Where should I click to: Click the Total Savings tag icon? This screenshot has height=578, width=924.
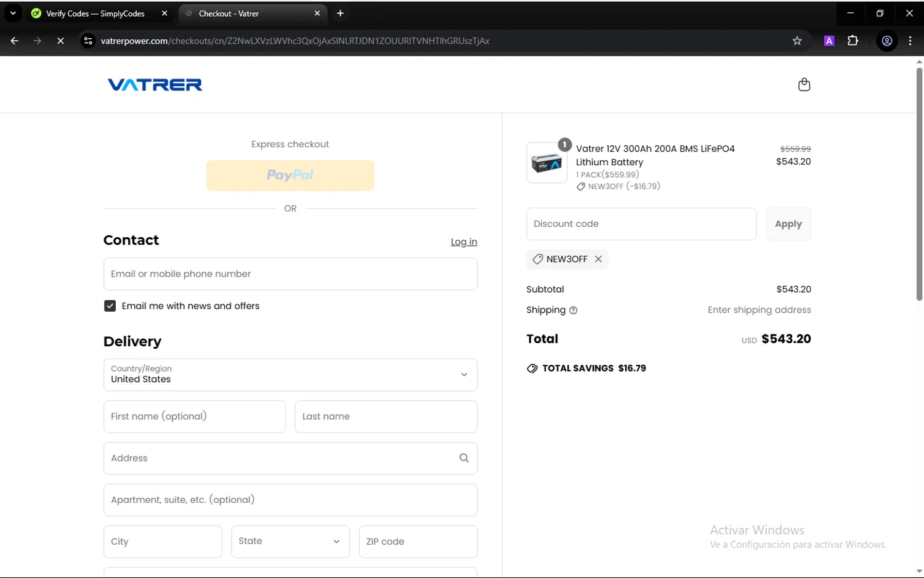(x=532, y=368)
